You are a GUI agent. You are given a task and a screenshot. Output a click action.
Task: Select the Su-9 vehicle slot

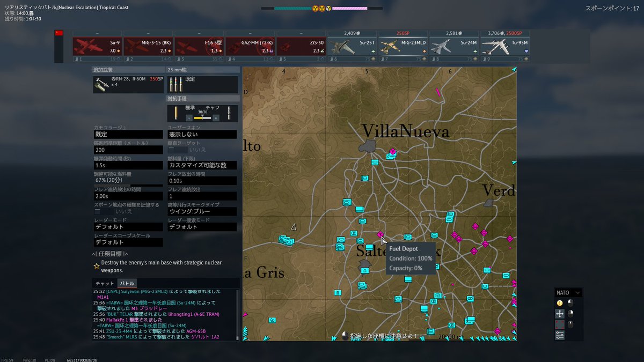pyautogui.click(x=97, y=46)
